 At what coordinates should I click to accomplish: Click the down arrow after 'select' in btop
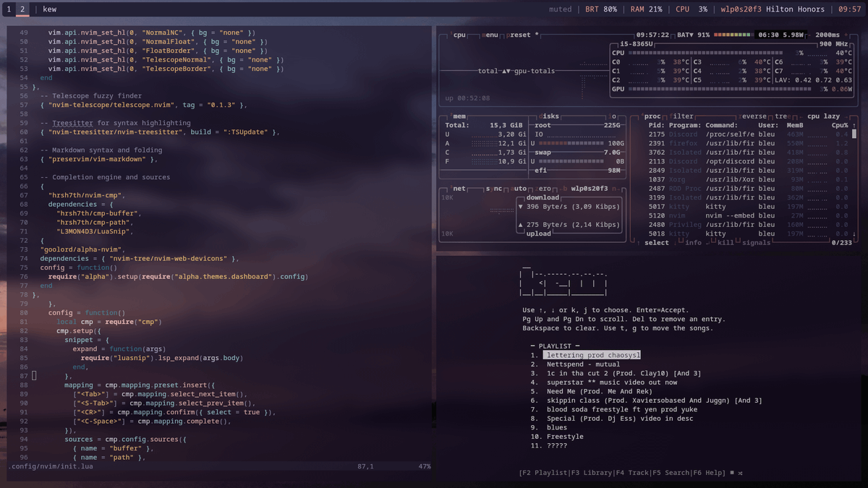tap(676, 243)
